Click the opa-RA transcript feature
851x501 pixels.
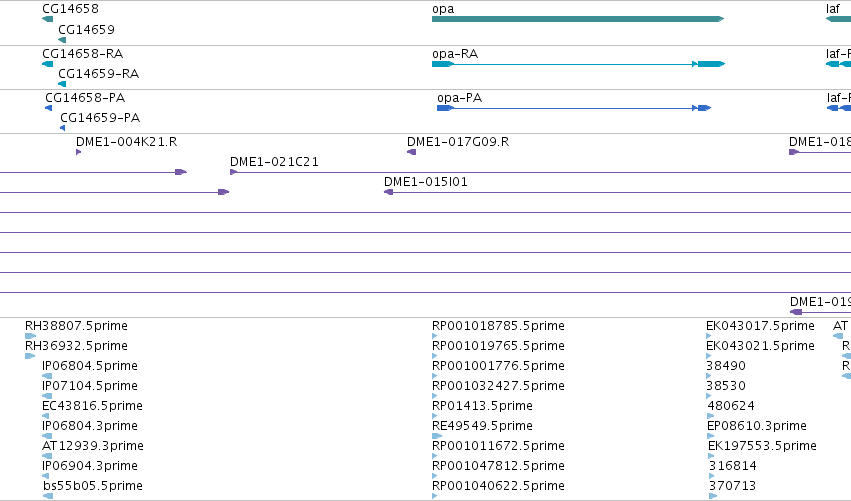point(578,64)
